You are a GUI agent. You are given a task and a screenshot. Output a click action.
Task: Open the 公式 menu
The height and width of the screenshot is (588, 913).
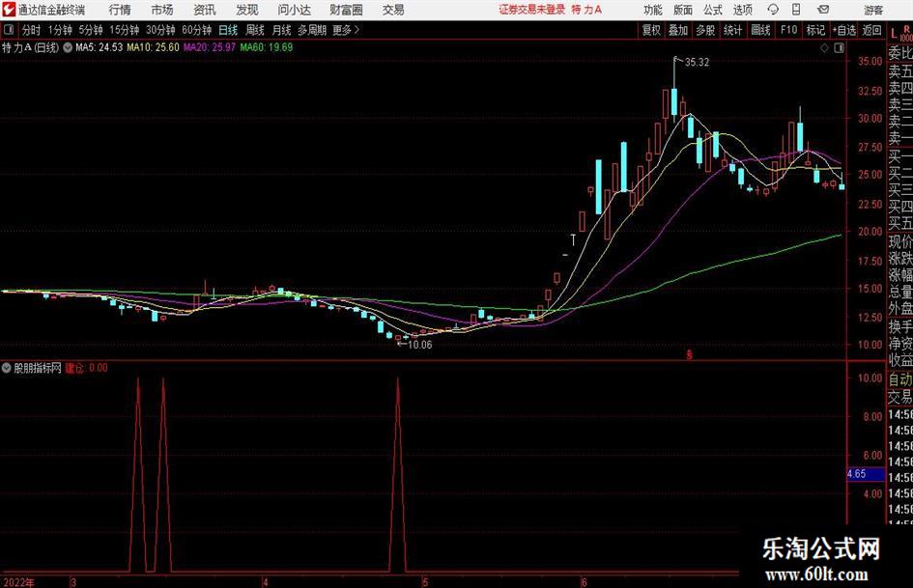(x=713, y=10)
